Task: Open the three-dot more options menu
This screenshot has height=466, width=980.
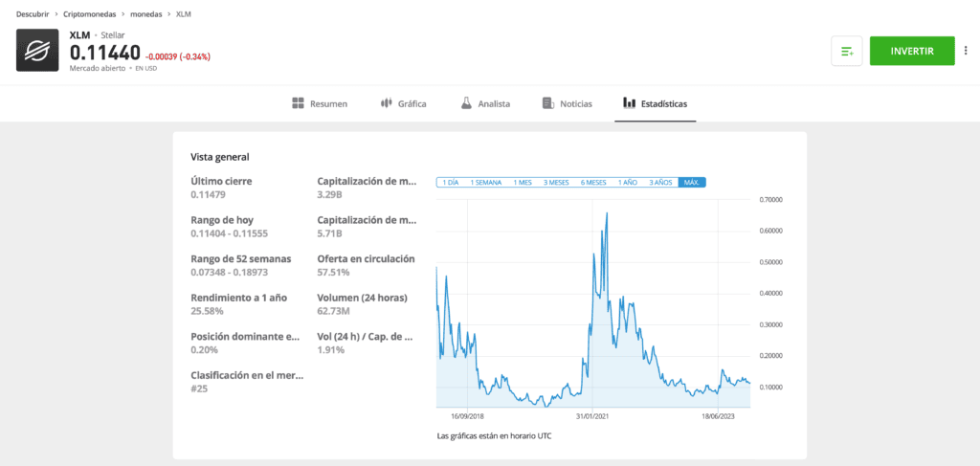Action: (966, 52)
